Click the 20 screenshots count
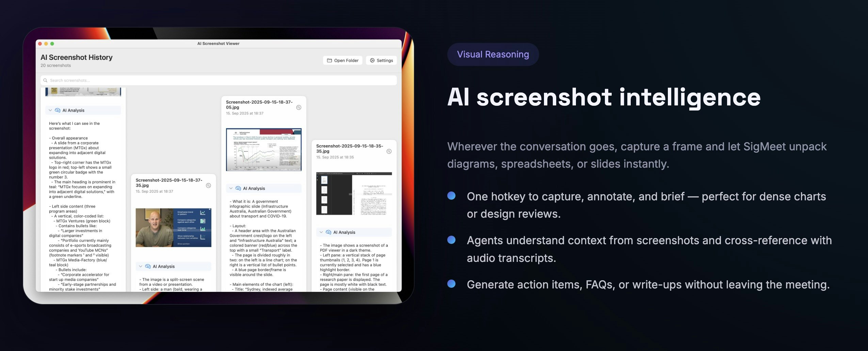 [x=56, y=65]
